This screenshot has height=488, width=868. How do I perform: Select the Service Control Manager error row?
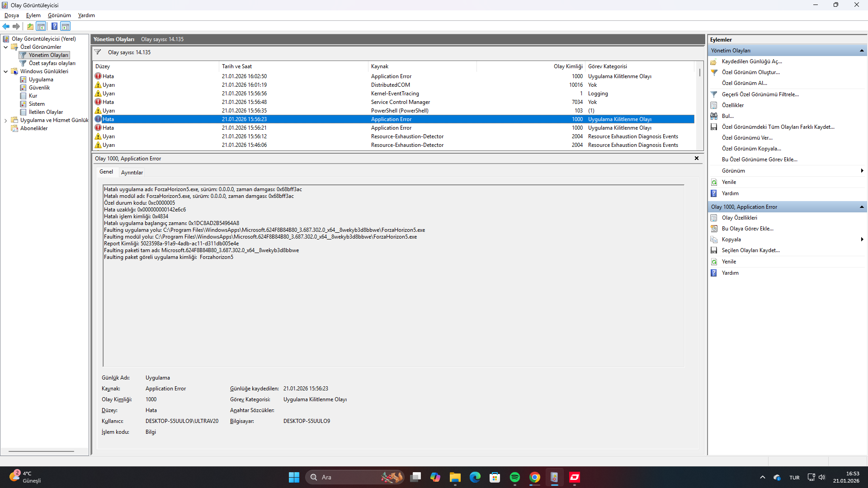(x=393, y=102)
